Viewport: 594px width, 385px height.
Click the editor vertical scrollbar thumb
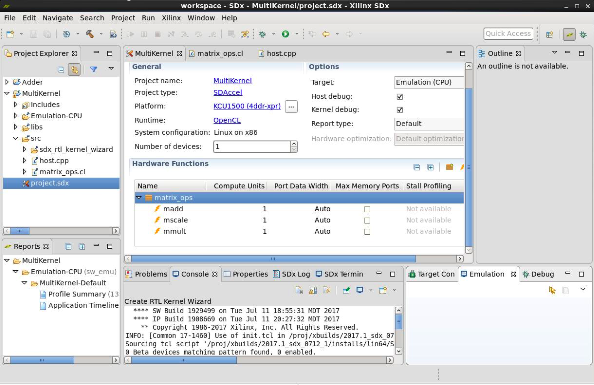tap(469, 167)
